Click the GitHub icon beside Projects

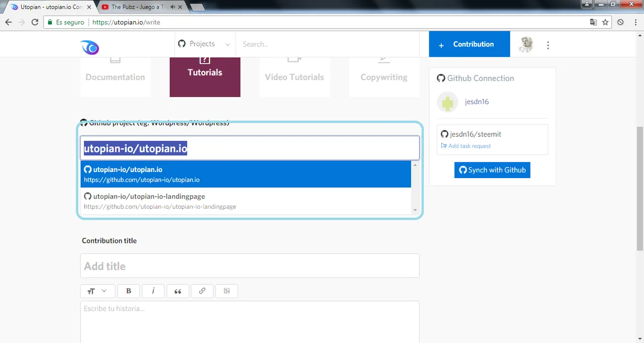182,44
